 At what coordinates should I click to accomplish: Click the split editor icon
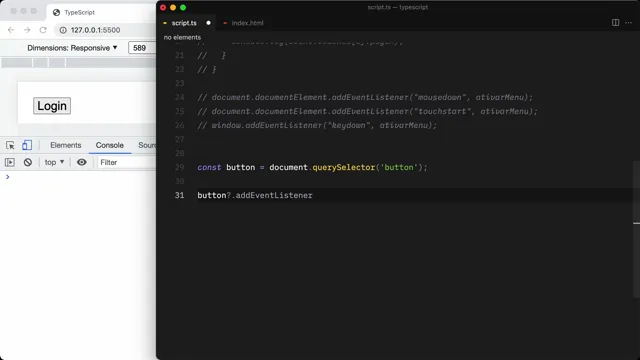coord(616,23)
